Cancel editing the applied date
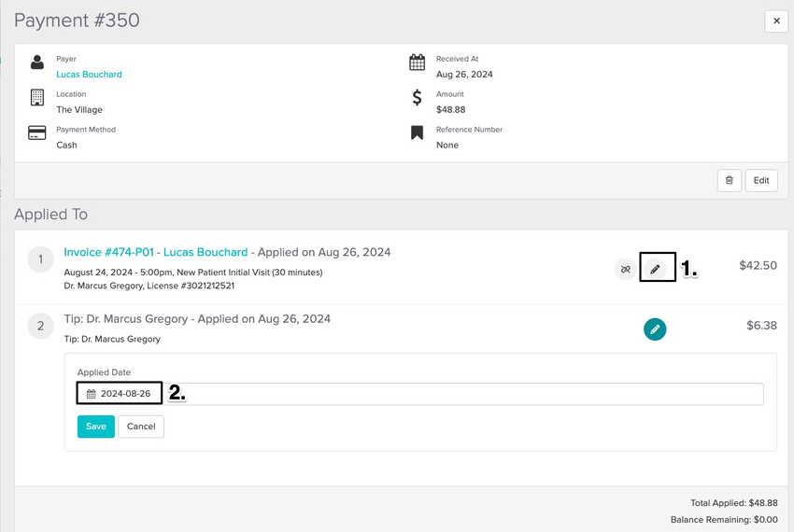 tap(141, 427)
